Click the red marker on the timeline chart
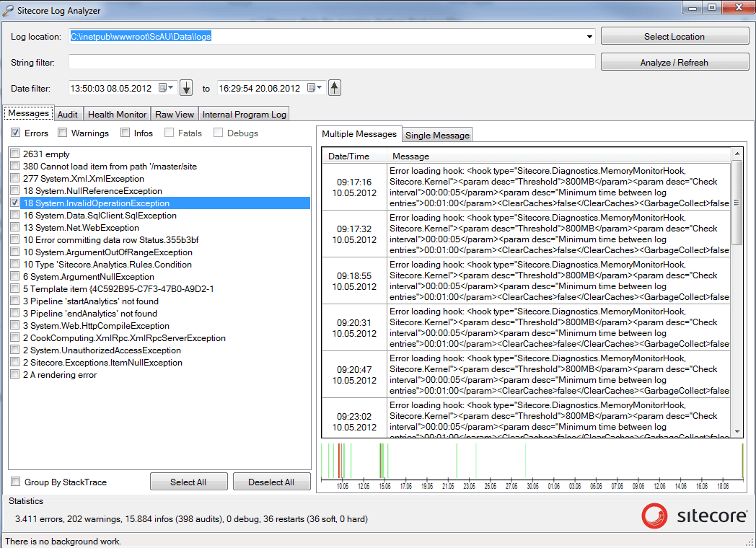 [339, 461]
